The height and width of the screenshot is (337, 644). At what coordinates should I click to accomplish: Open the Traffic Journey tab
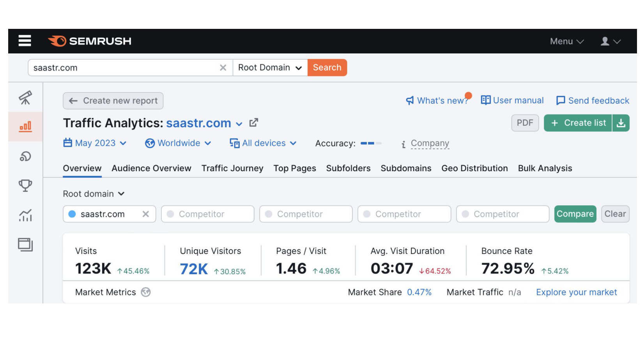pos(232,168)
